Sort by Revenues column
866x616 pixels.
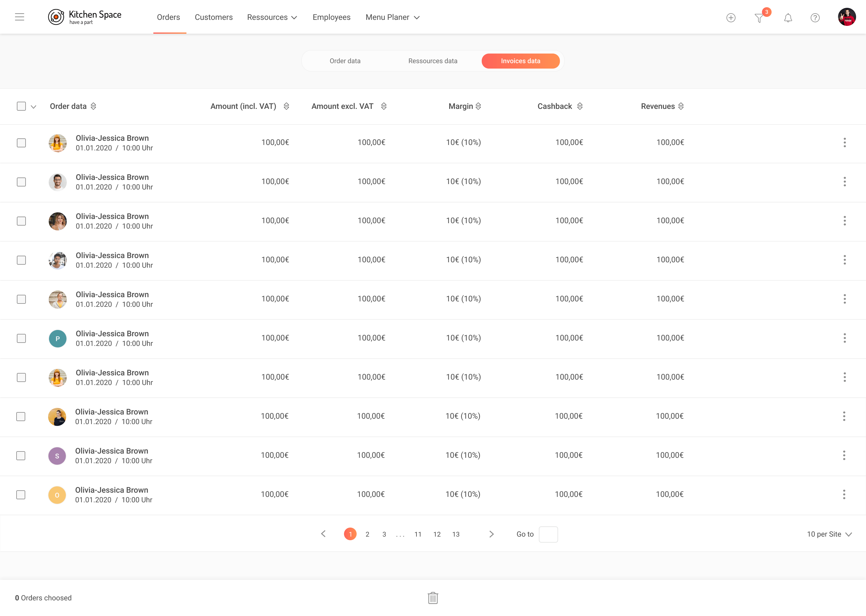tap(681, 106)
